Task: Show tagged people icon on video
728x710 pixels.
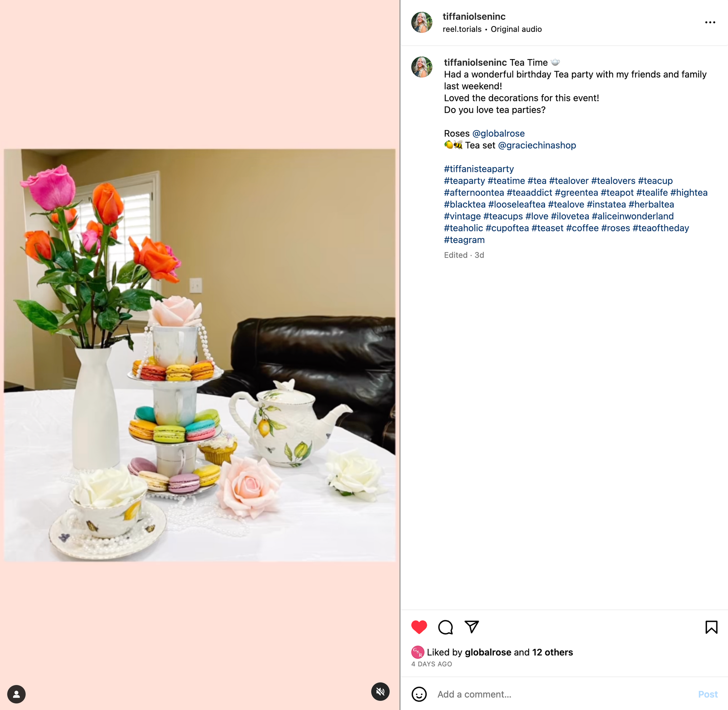Action: 16,694
